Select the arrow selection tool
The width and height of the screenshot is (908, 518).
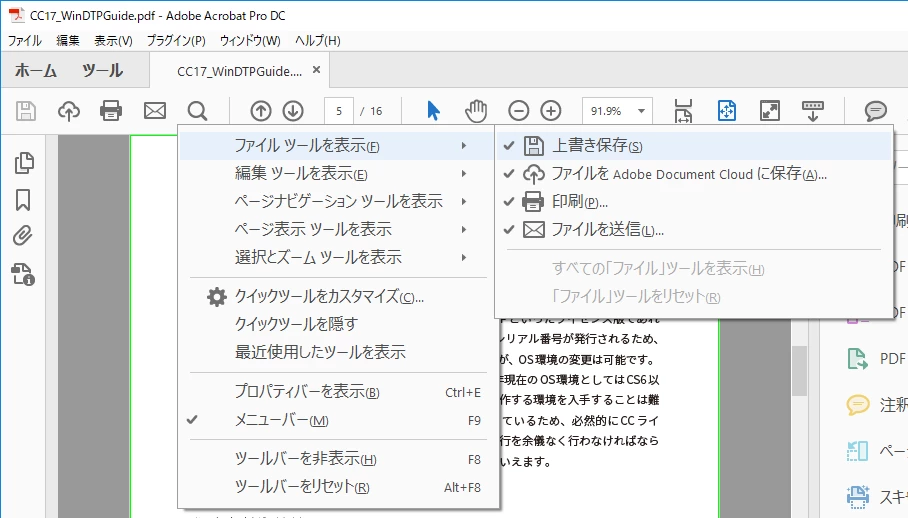pos(433,111)
